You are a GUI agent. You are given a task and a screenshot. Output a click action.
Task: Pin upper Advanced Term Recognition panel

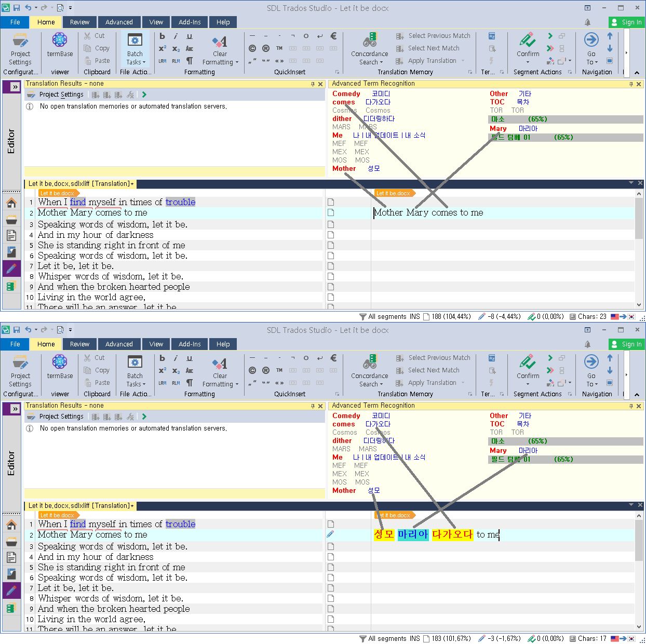point(631,84)
